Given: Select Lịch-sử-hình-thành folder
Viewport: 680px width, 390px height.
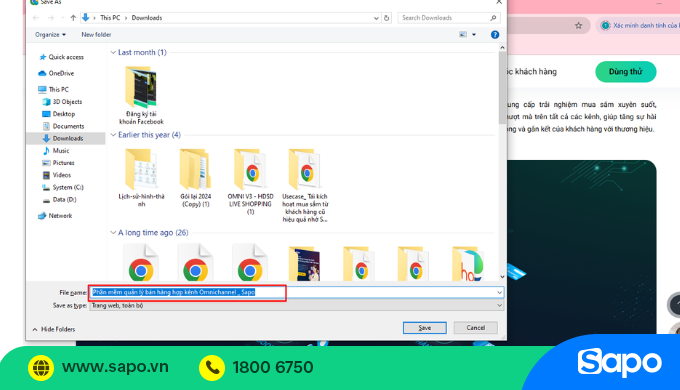Looking at the screenshot, I should 141,177.
